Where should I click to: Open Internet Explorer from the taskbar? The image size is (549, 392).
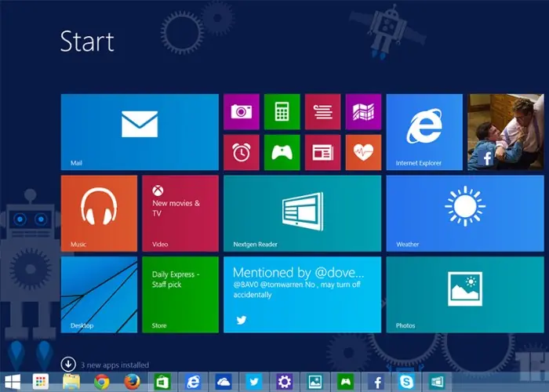point(193,382)
